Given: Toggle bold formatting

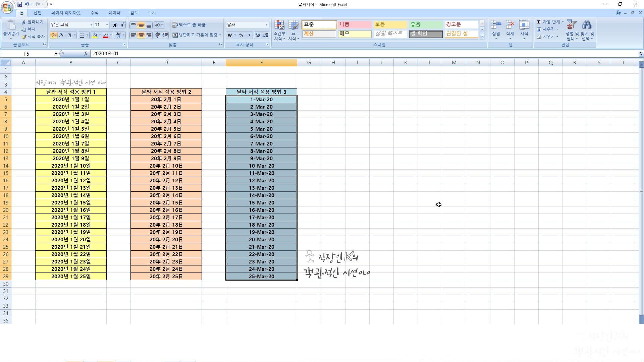Looking at the screenshot, I should click(x=54, y=35).
